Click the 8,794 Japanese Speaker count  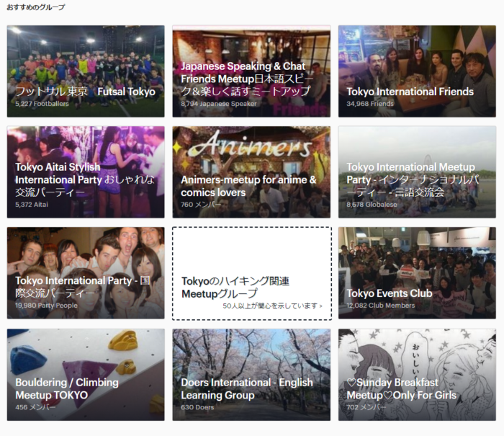[219, 104]
